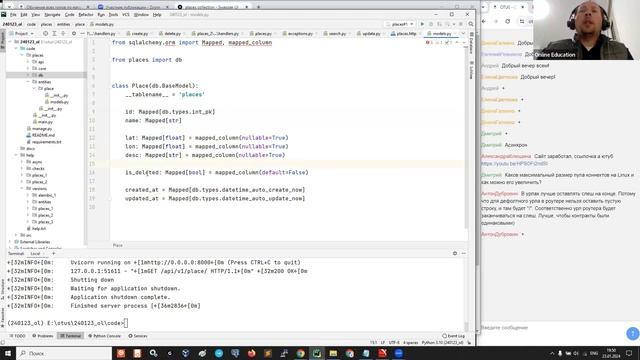Open the Database side tool window
640x360 pixels.
pyautogui.click(x=471, y=44)
